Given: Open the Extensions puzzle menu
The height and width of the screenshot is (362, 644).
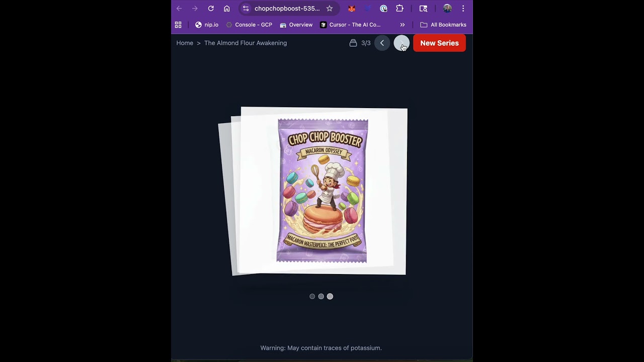Looking at the screenshot, I should pos(399,9).
